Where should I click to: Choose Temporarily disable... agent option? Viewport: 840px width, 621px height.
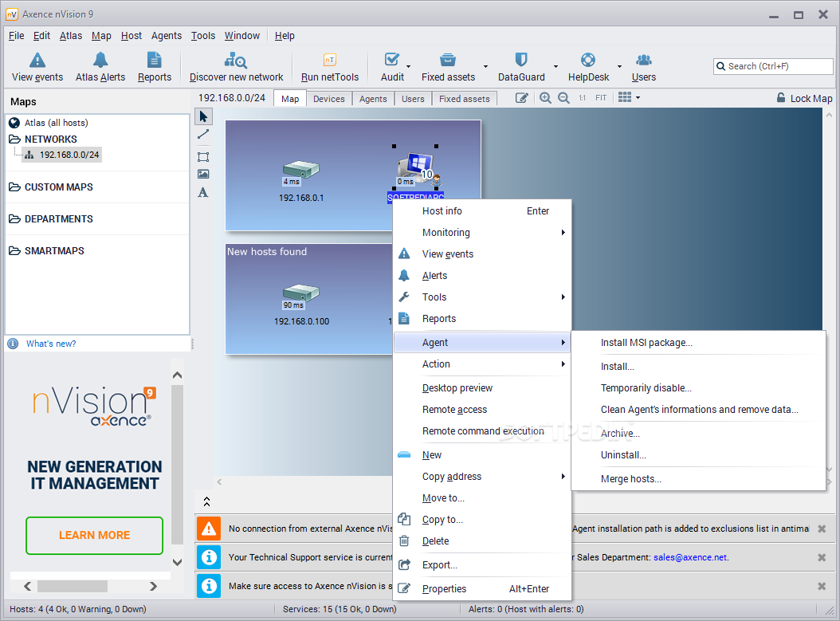(699, 388)
